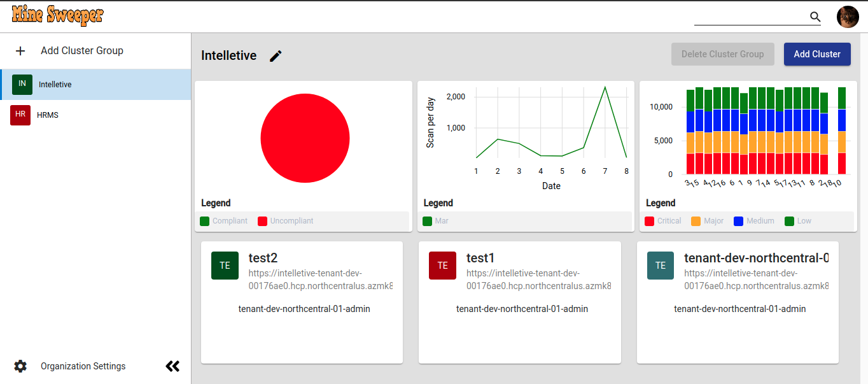Image resolution: width=868 pixels, height=384 pixels.
Task: Click the search magnifier icon
Action: click(x=815, y=17)
